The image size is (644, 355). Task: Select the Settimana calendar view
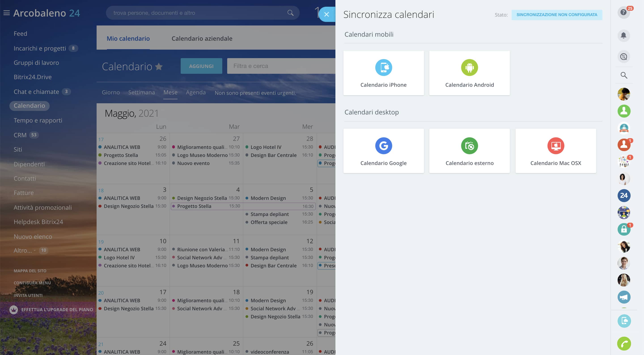pos(142,93)
